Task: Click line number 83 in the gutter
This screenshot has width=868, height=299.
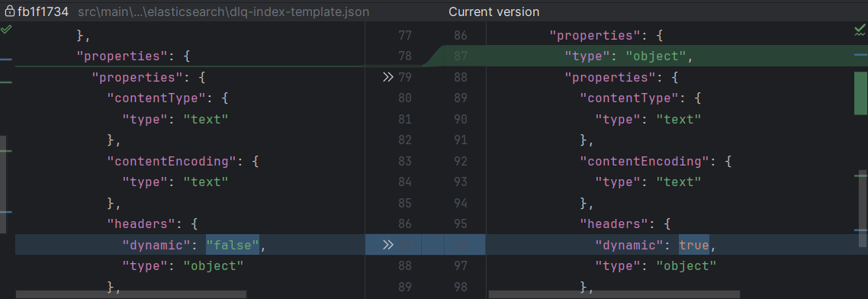Action: tap(405, 161)
